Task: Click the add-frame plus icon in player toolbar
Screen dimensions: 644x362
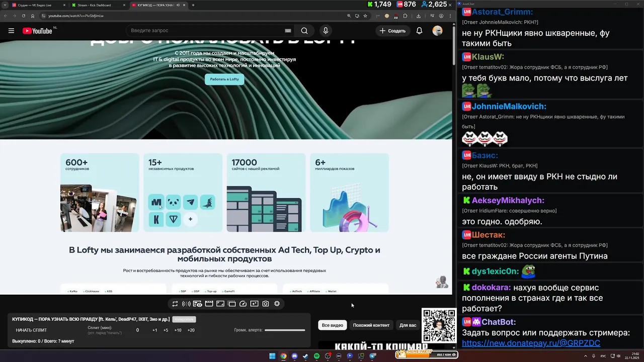Action: 254,304
